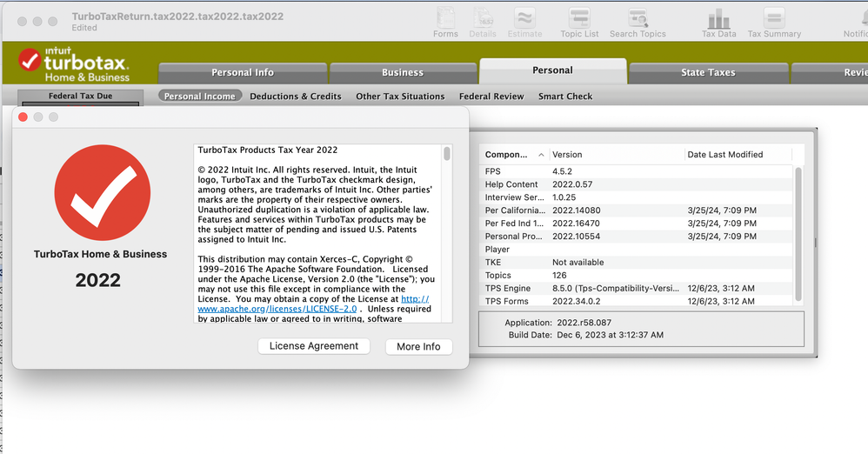Click the Details toolbar icon

483,22
